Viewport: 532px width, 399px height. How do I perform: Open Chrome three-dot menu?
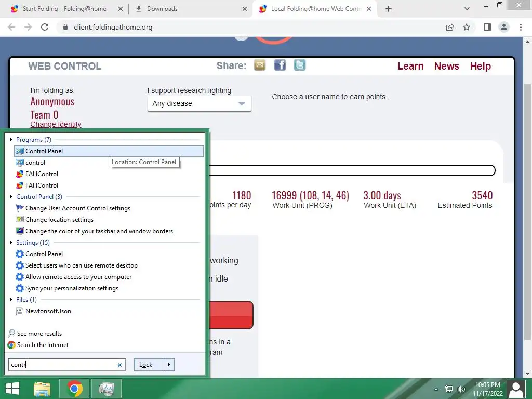[521, 27]
